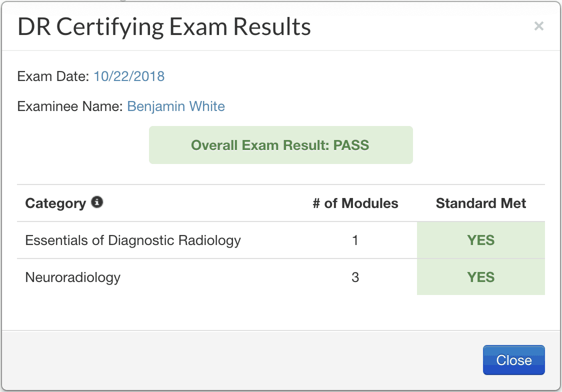Click the Category info icon
The width and height of the screenshot is (562, 392).
(97, 202)
